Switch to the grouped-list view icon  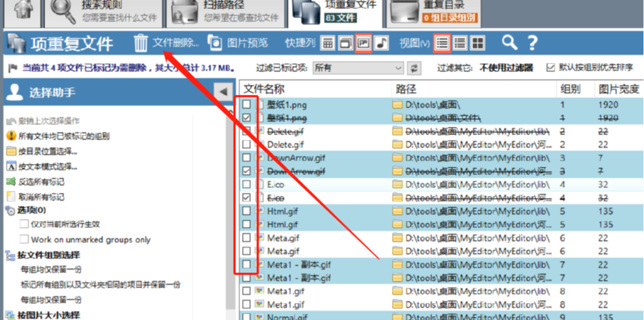pyautogui.click(x=460, y=43)
